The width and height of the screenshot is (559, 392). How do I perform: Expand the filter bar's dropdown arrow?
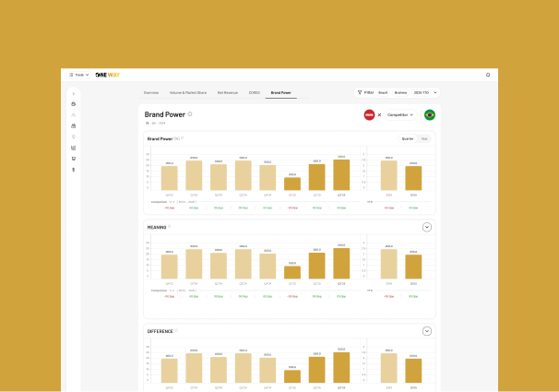435,92
